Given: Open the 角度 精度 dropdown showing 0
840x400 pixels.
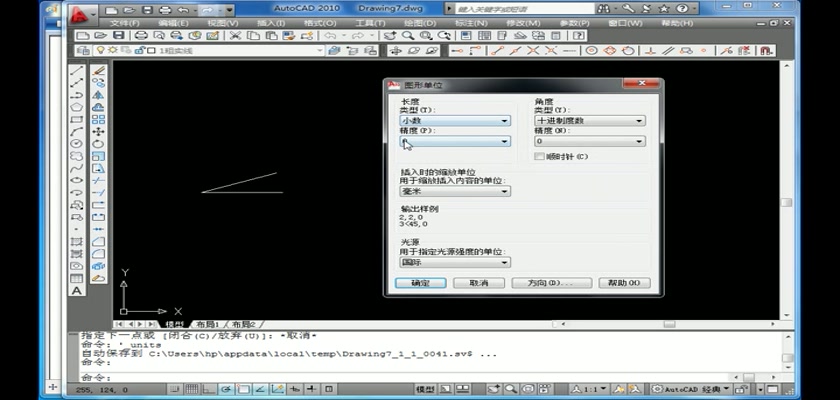Looking at the screenshot, I should [590, 141].
